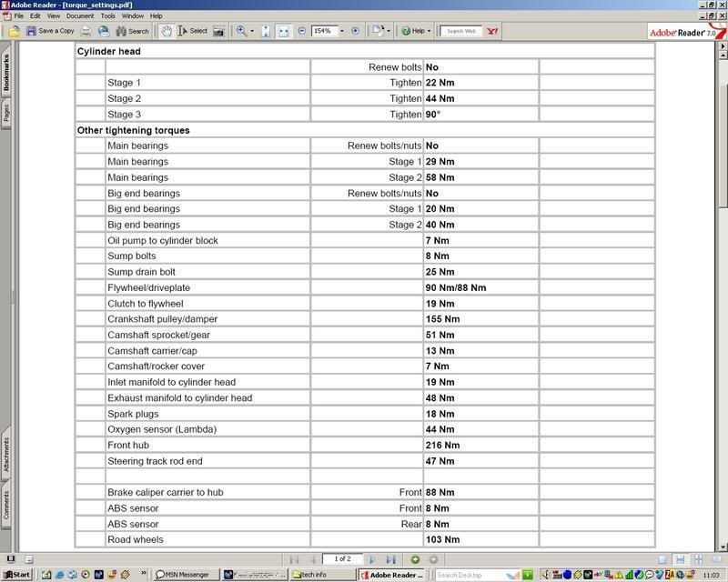Open the zoom percentage dropdown arrow
The width and height of the screenshot is (728, 582).
tap(342, 31)
